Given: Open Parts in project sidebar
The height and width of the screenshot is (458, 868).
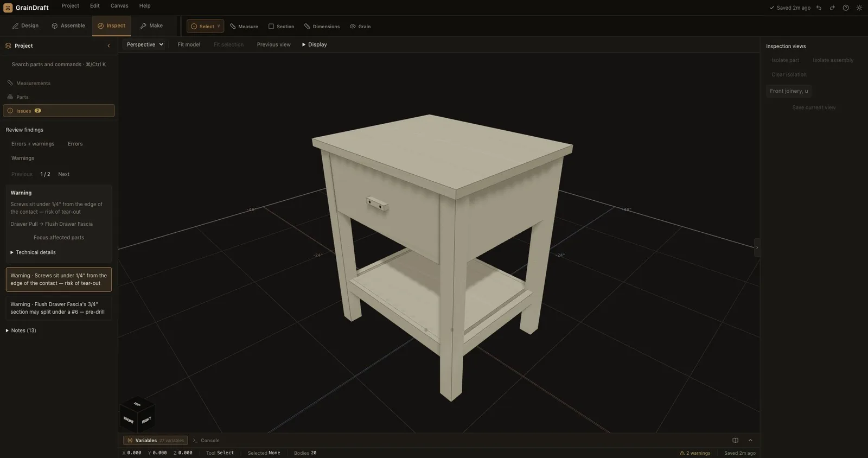Looking at the screenshot, I should pyautogui.click(x=59, y=97).
